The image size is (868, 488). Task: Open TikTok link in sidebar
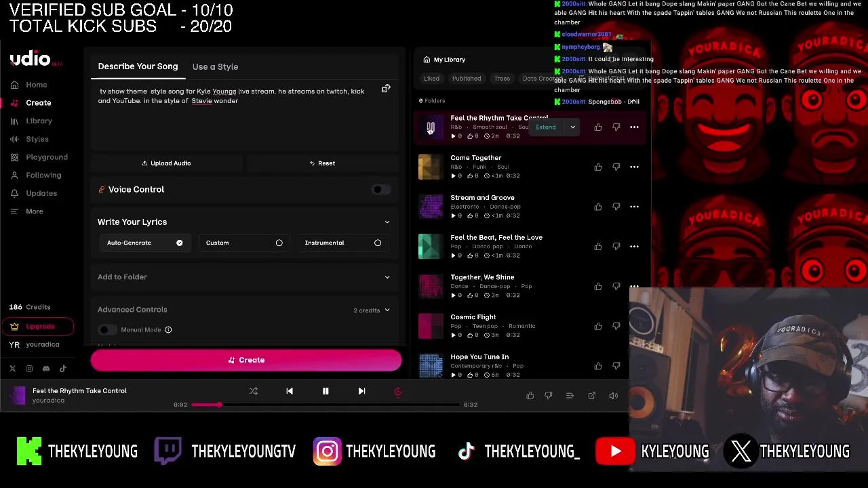tap(63, 369)
